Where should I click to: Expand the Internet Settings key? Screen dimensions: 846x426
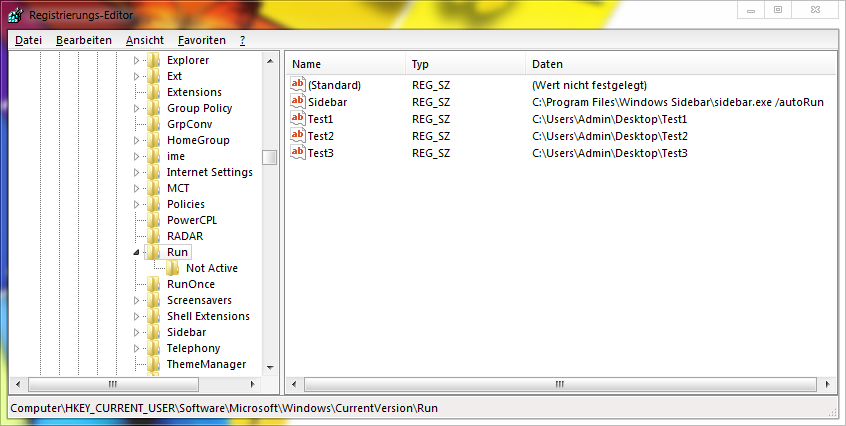tap(137, 172)
